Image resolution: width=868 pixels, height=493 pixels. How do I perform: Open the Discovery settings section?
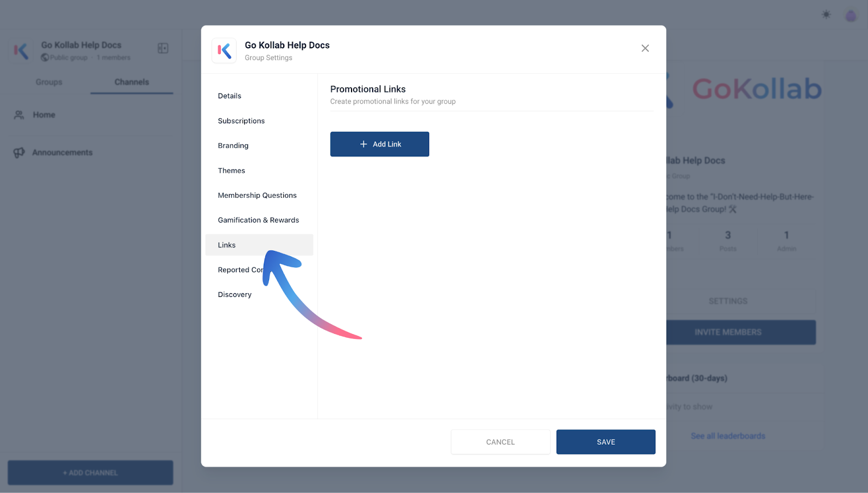pos(259,295)
